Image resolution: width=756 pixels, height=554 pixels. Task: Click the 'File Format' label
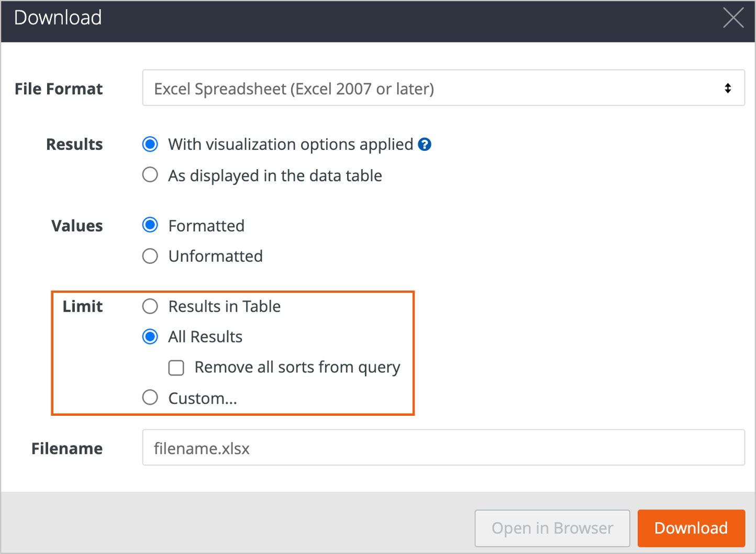pos(59,89)
